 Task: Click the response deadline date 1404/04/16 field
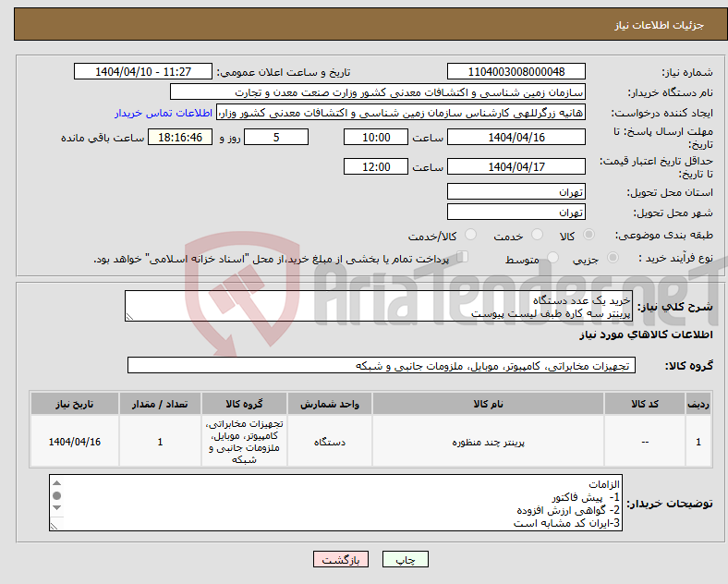[x=516, y=138]
